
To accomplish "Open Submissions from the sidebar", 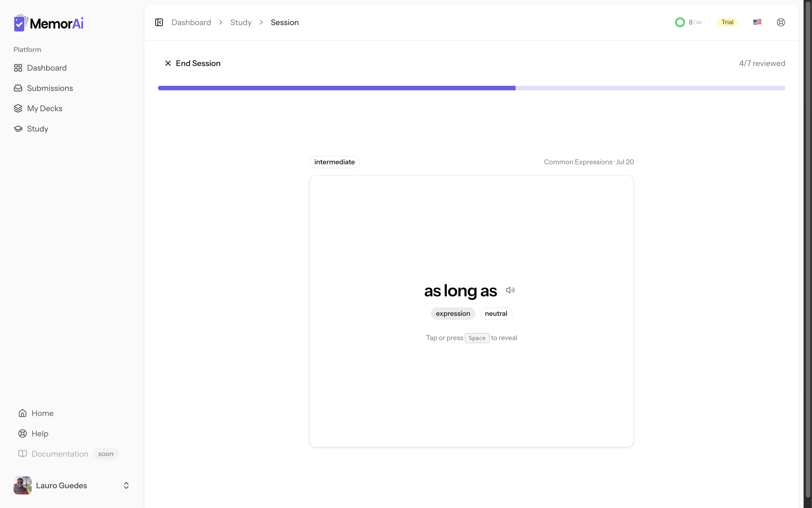I will click(72, 88).
